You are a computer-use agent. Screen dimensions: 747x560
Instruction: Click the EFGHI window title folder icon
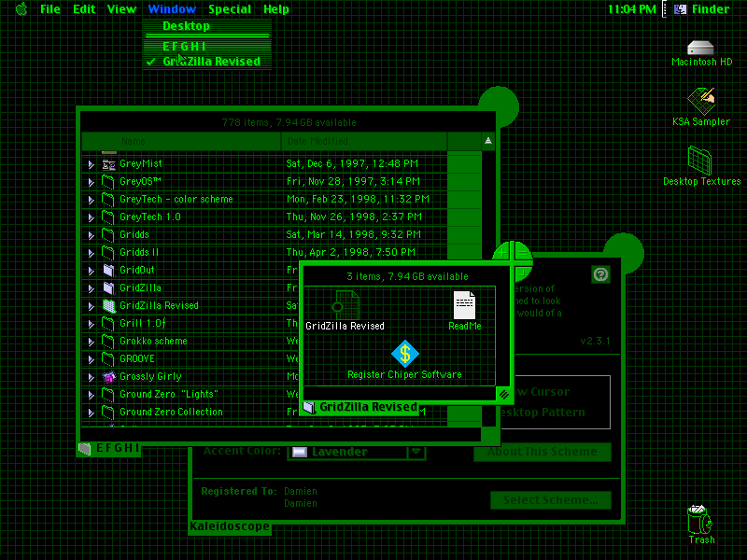point(85,449)
